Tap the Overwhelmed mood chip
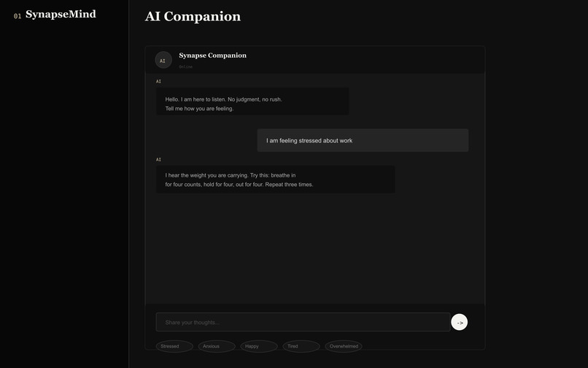The image size is (588, 368). (344, 346)
